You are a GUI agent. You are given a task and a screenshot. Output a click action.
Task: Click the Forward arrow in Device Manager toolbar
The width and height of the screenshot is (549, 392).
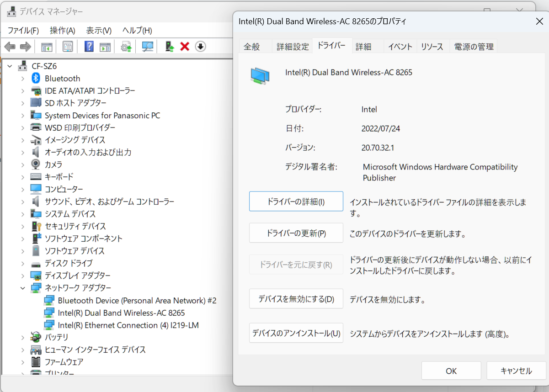(x=26, y=47)
